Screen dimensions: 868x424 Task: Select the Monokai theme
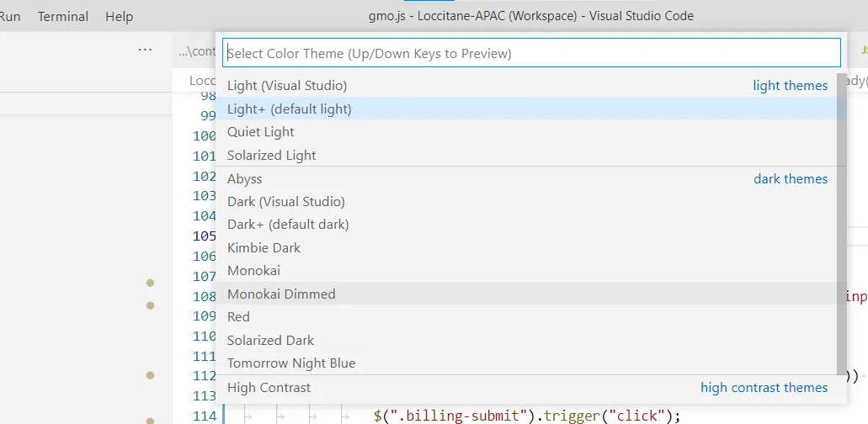click(x=253, y=271)
